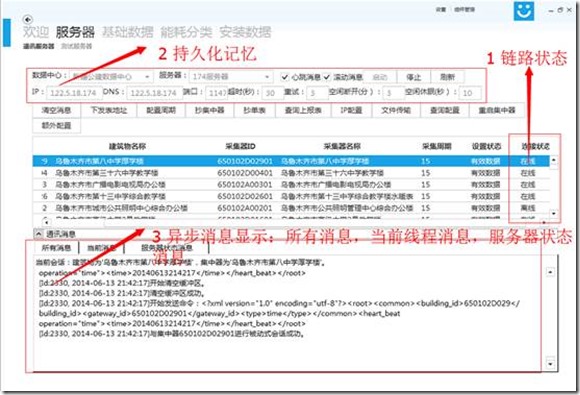Sort by the 采集周期 column header
The image size is (580, 395).
(437, 146)
